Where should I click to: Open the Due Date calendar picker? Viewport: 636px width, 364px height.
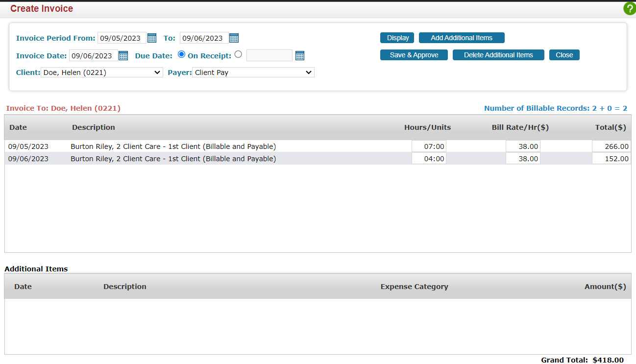(x=299, y=55)
